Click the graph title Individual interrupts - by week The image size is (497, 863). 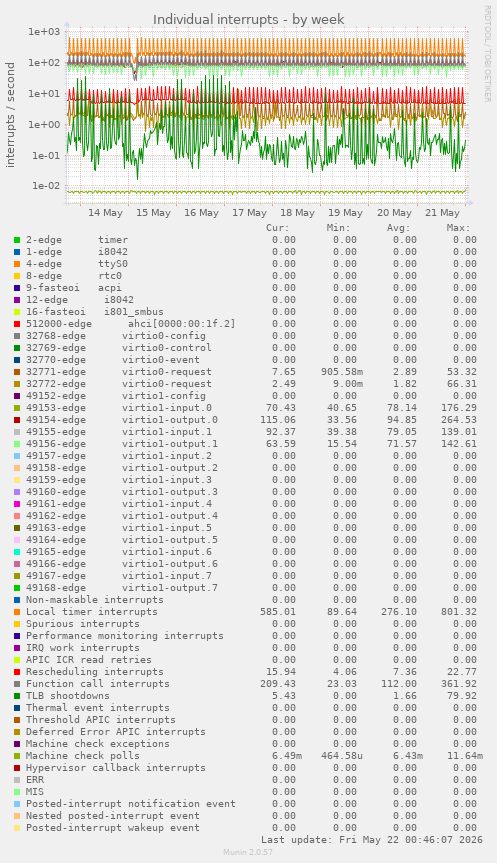[249, 19]
